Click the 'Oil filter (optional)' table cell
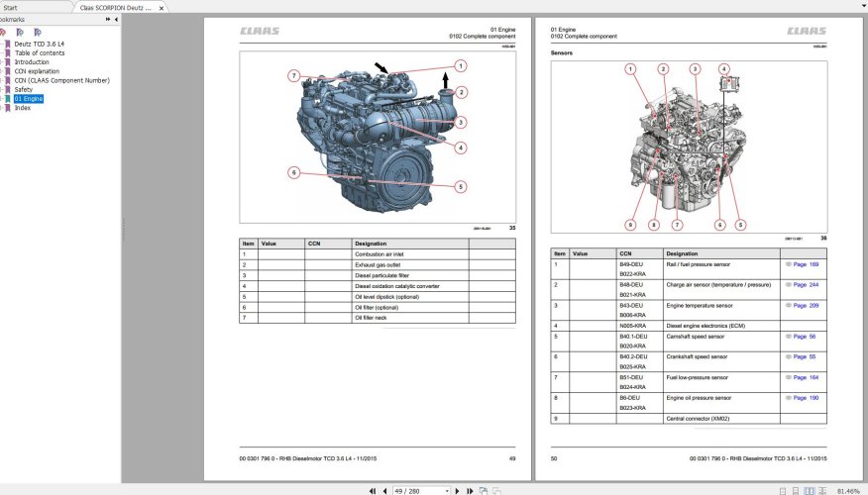Image resolution: width=868 pixels, height=495 pixels. coord(410,308)
